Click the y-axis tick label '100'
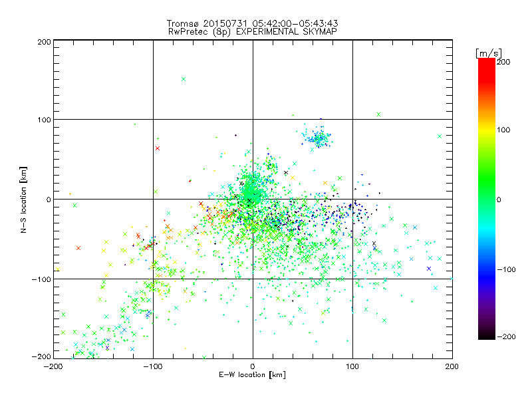 click(44, 120)
